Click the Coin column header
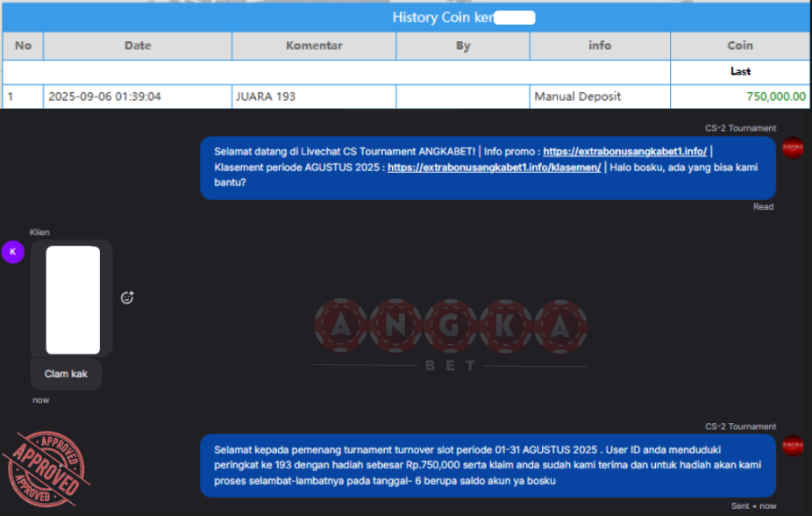Screen dimensions: 812x516 point(740,46)
